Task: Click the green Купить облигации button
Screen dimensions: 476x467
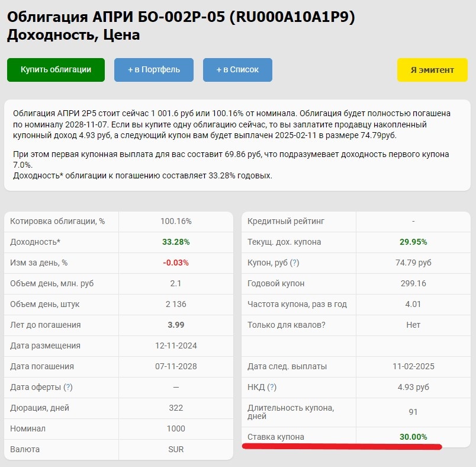Action: 56,70
